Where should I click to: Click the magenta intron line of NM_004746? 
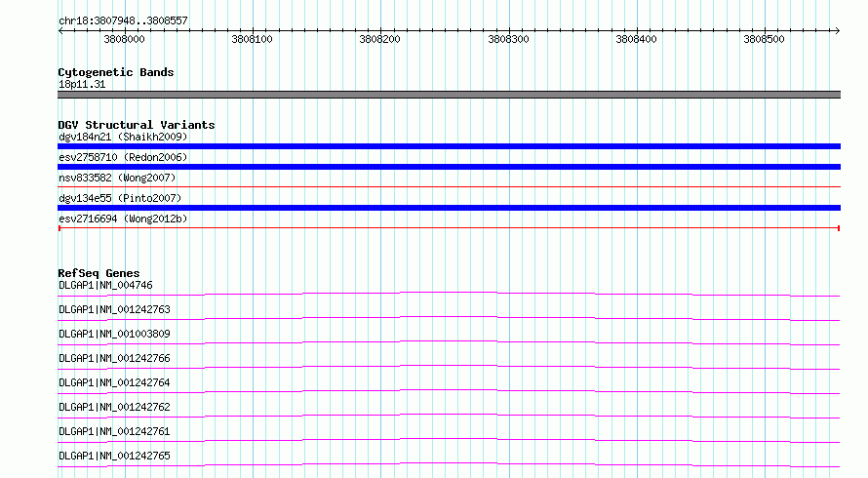(x=449, y=293)
